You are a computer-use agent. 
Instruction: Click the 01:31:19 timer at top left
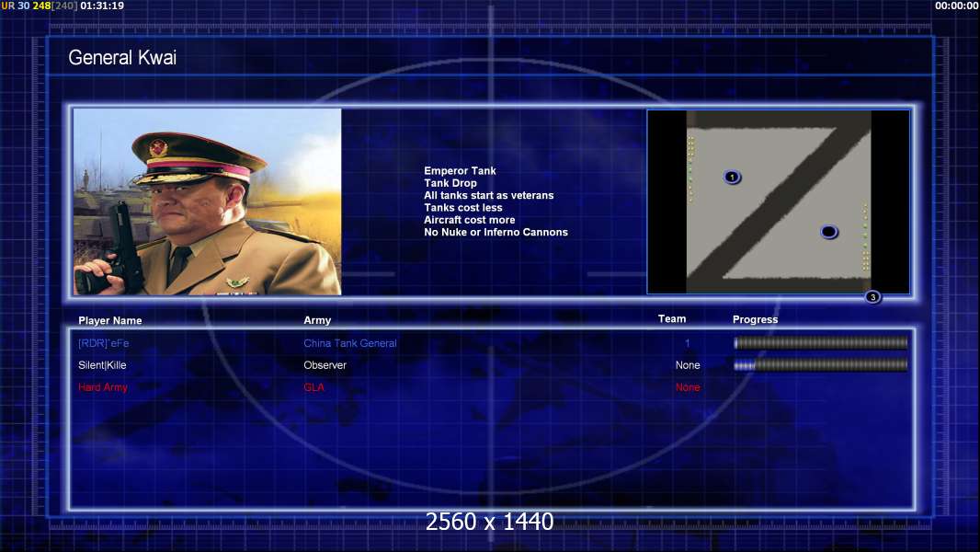[x=102, y=6]
